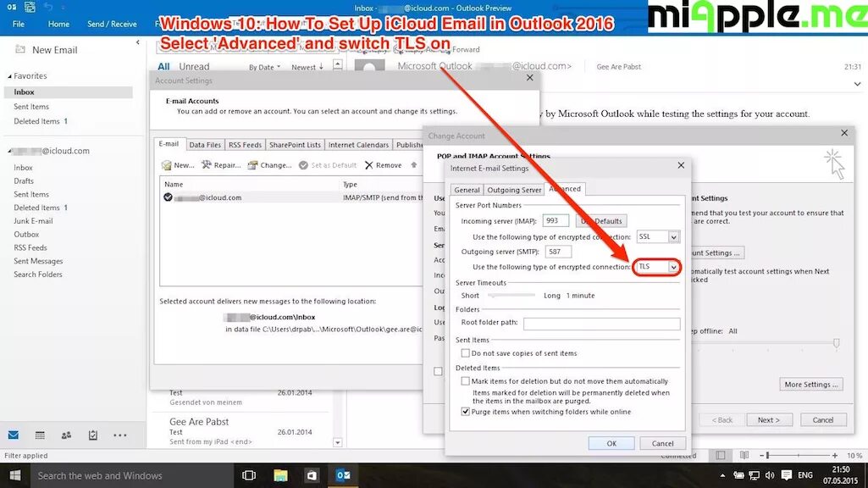
Task: Click Outgoing server SMTP port field
Action: click(x=558, y=252)
